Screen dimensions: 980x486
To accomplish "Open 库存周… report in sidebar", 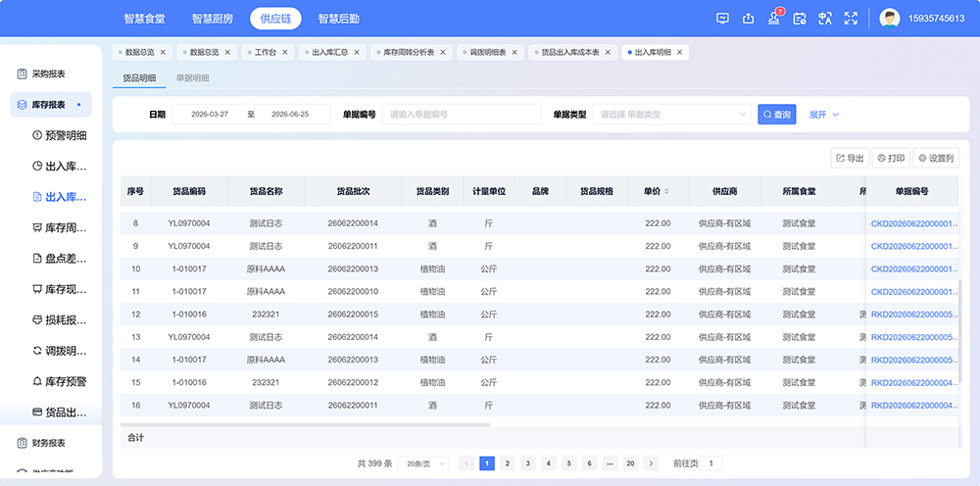I will click(x=59, y=227).
